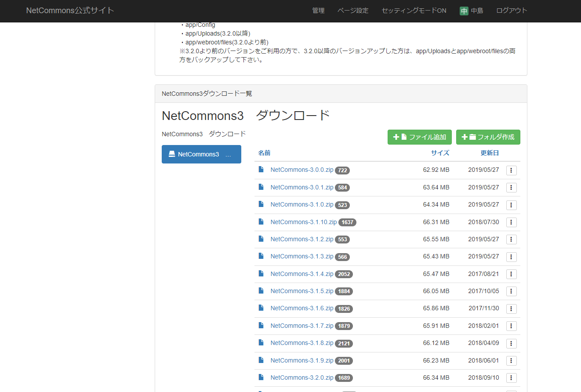Open the options menu for NetCommons-3.0.1.zip
The width and height of the screenshot is (581, 392).
pyautogui.click(x=511, y=188)
